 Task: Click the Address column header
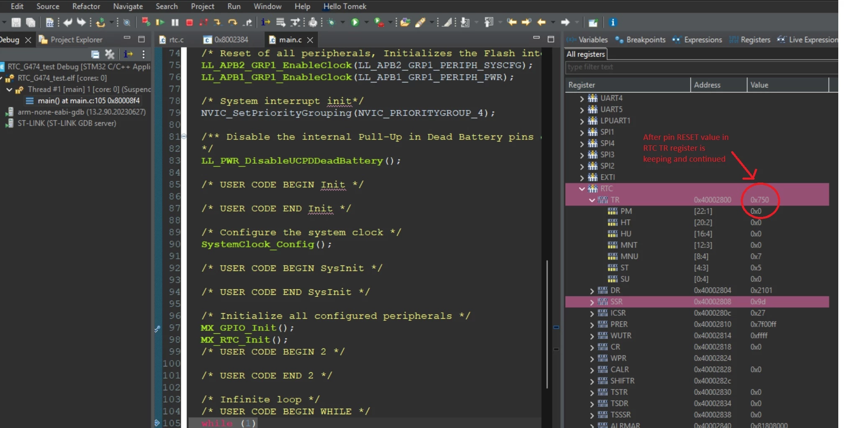tap(718, 85)
